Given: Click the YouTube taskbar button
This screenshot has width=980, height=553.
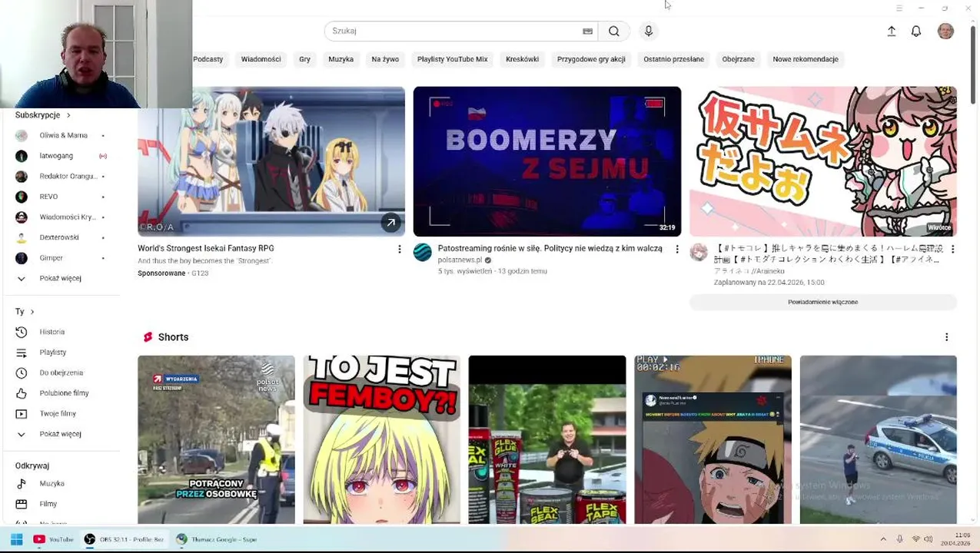Looking at the screenshot, I should coord(54,539).
